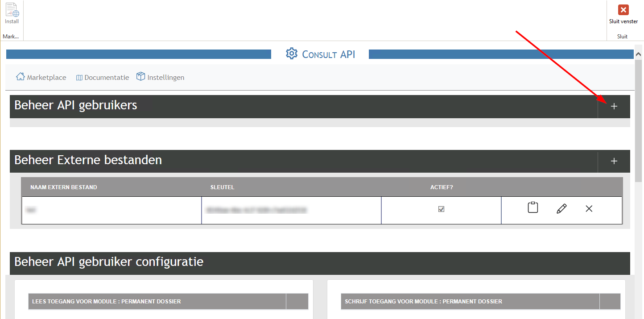This screenshot has height=319, width=644.
Task: Click Lees Toegang Permanent Dossier header
Action: pos(106,302)
